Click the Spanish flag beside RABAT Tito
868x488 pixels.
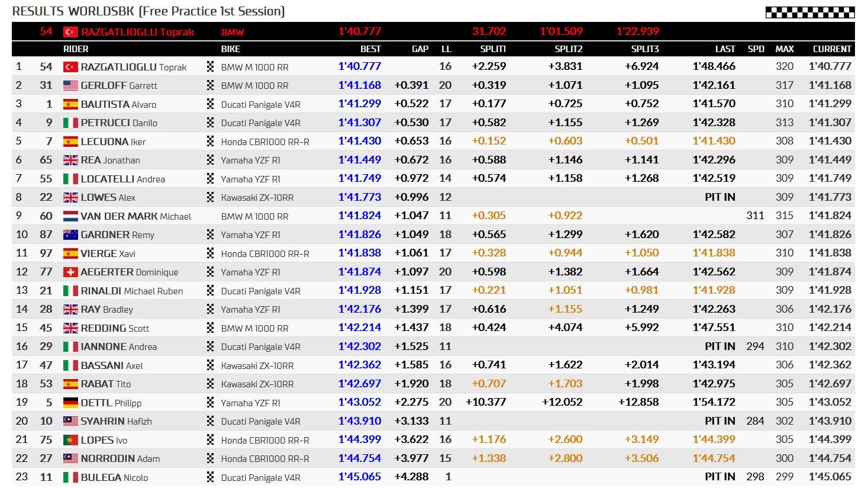pyautogui.click(x=71, y=384)
